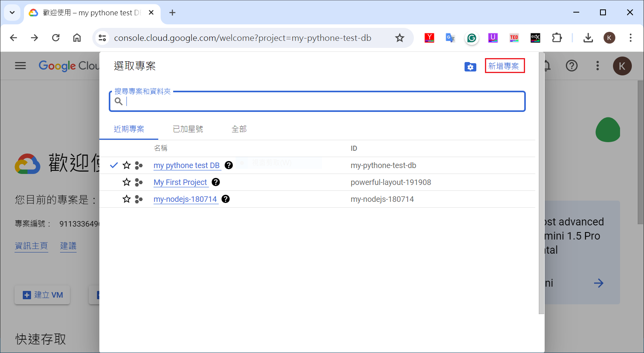Open the Google Translate extension icon
The width and height of the screenshot is (644, 353).
(450, 38)
